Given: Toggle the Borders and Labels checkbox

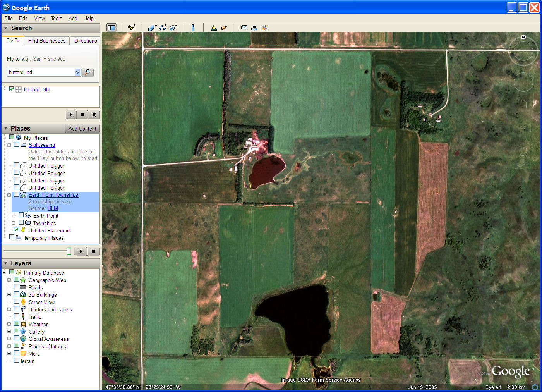Looking at the screenshot, I should pyautogui.click(x=17, y=309).
